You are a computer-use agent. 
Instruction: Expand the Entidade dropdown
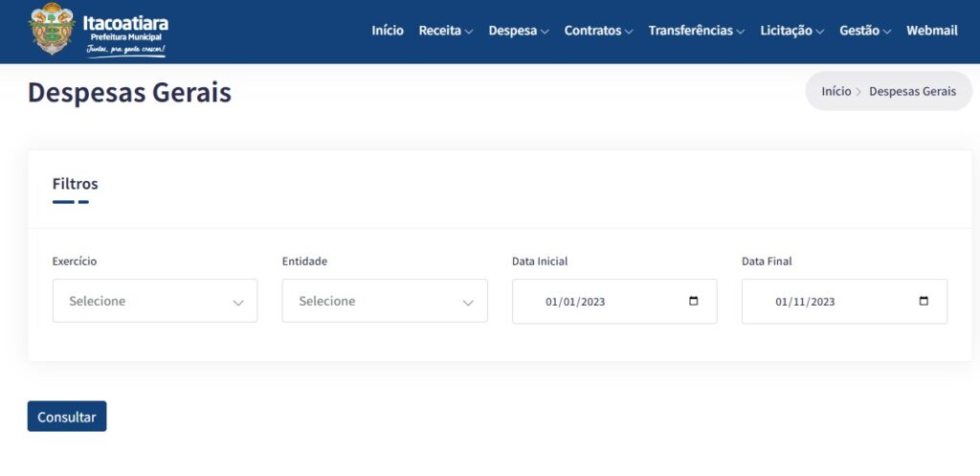pos(385,301)
